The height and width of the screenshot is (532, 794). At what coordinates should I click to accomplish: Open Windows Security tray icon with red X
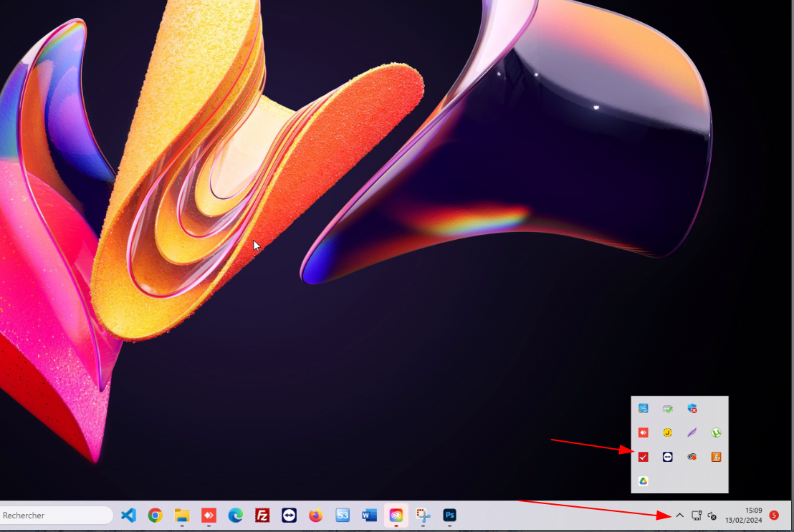[x=692, y=408]
